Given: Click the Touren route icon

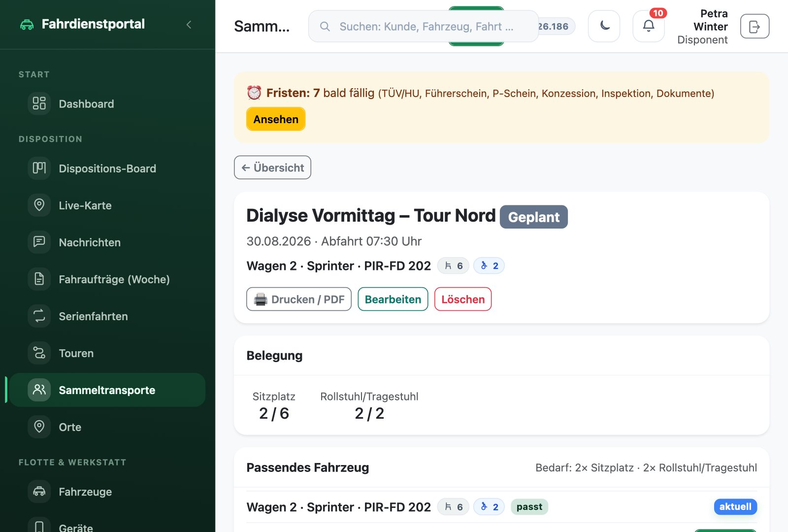Looking at the screenshot, I should tap(39, 353).
